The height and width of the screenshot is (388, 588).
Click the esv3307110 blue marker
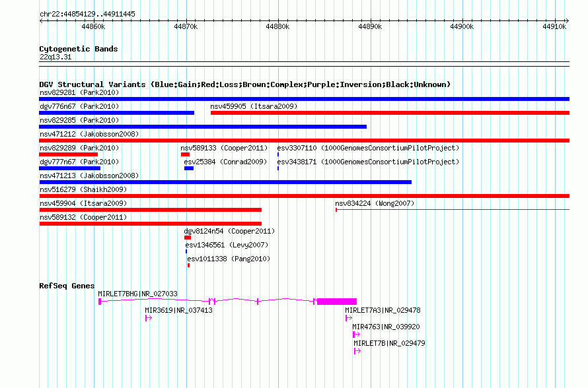pyautogui.click(x=278, y=154)
